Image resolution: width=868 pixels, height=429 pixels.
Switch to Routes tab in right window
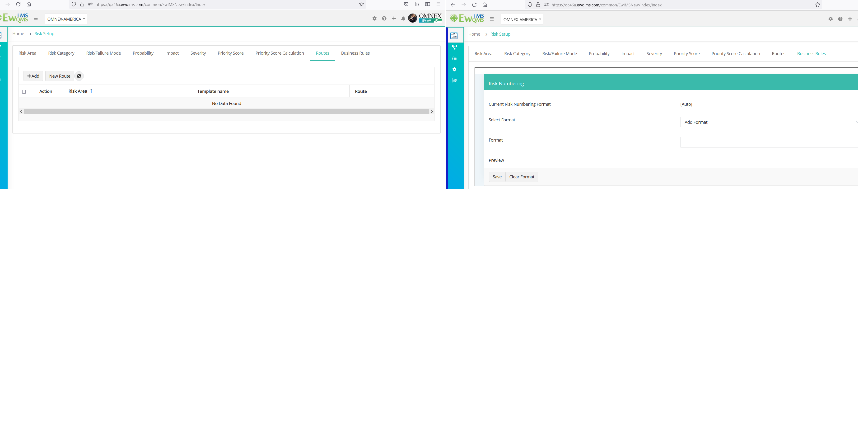pos(778,54)
